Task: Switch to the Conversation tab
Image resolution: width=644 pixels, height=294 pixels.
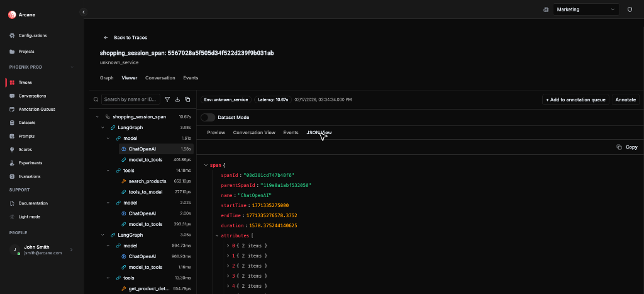Action: pyautogui.click(x=160, y=77)
